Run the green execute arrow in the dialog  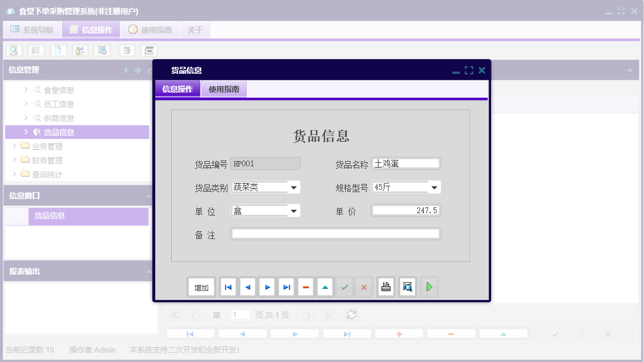pos(428,286)
